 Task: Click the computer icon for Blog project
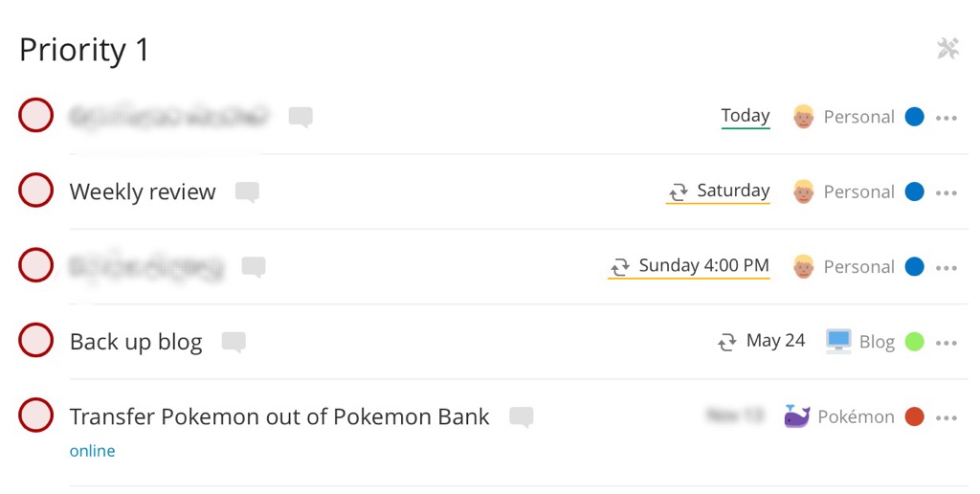click(838, 342)
